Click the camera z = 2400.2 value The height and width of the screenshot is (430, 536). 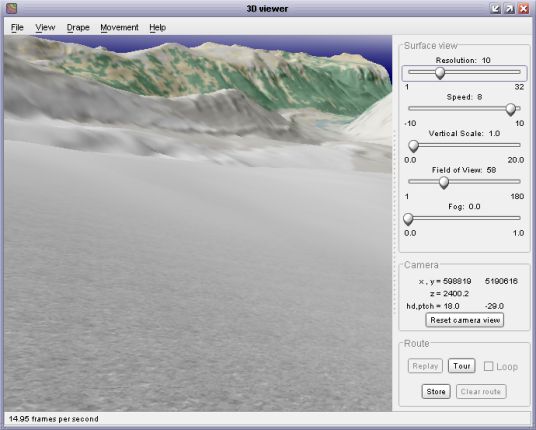point(450,294)
